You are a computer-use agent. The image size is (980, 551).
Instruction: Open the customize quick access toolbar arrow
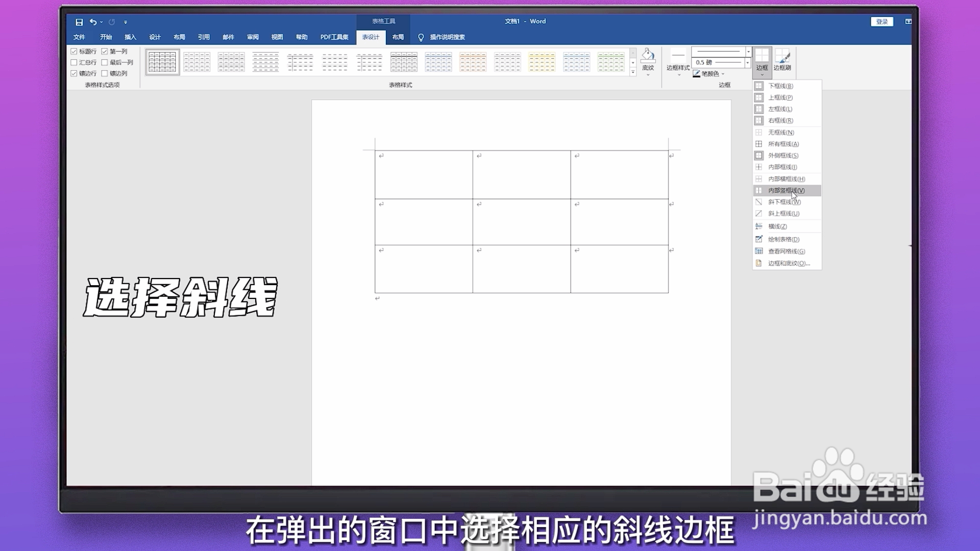[126, 22]
